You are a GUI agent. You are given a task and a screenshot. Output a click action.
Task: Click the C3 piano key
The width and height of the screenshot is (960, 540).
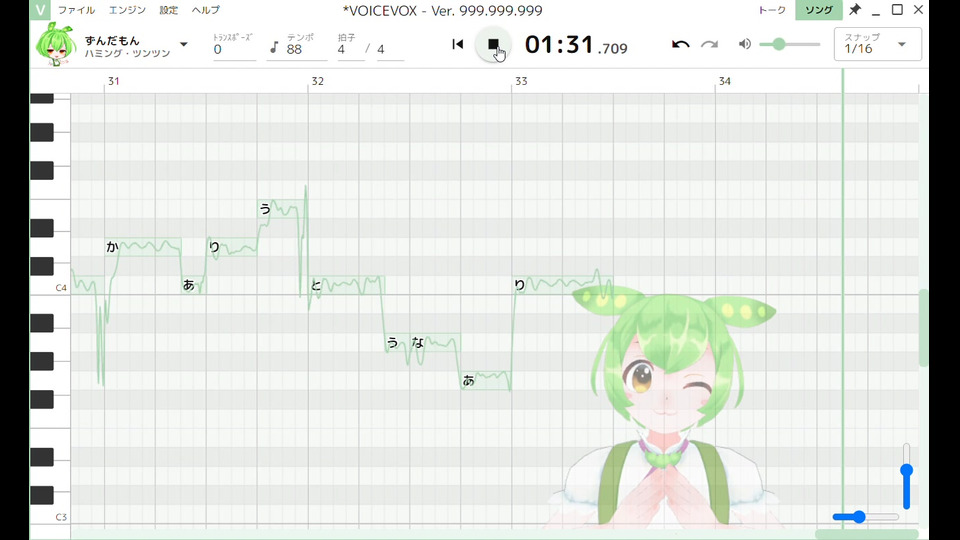(50, 517)
